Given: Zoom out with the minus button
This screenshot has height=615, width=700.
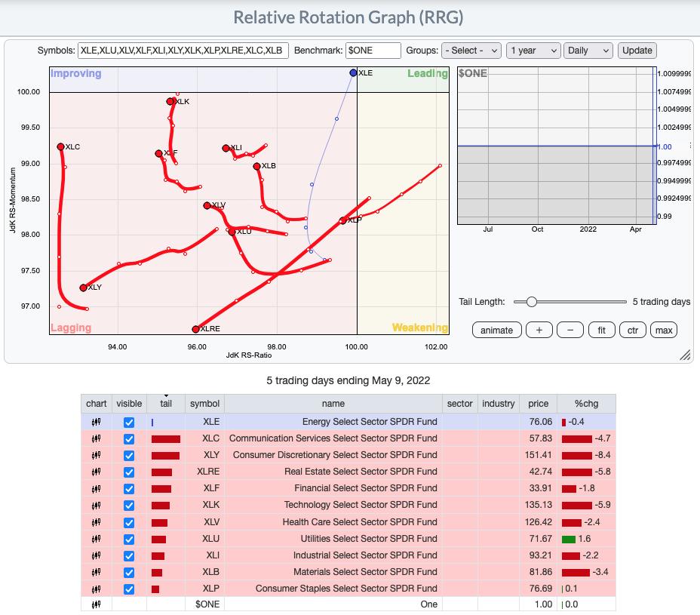Looking at the screenshot, I should 570,330.
